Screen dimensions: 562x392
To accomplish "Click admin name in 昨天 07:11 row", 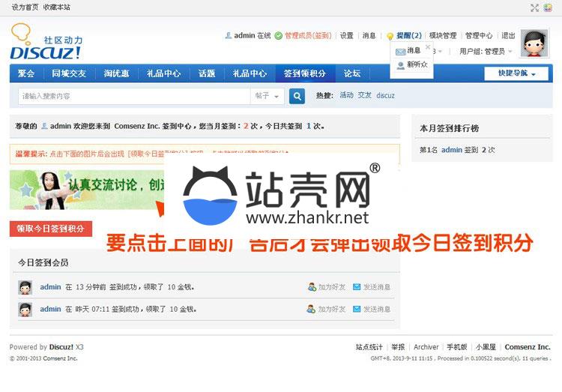I will click(50, 309).
